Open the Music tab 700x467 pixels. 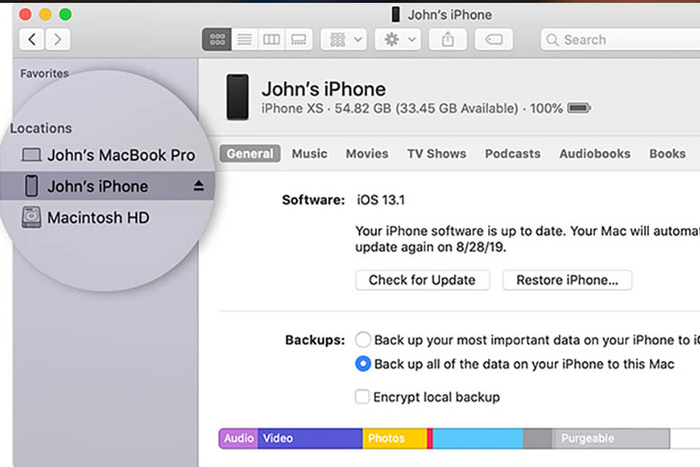pyautogui.click(x=309, y=154)
